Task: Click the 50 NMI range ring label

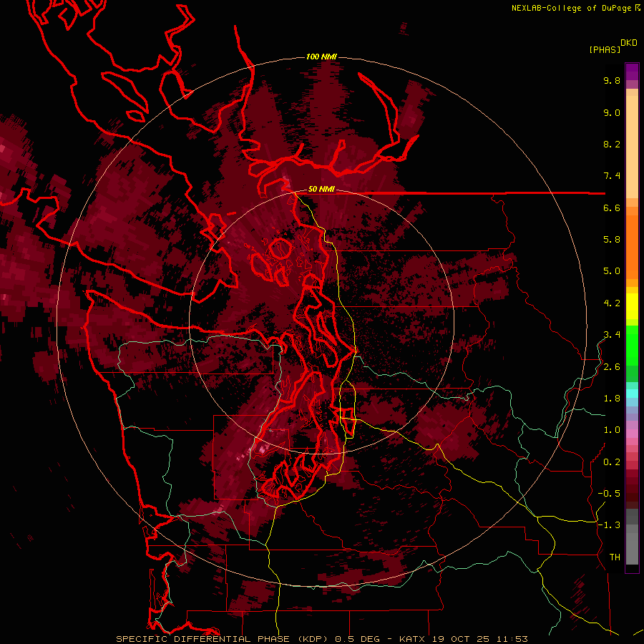Action: (321, 190)
